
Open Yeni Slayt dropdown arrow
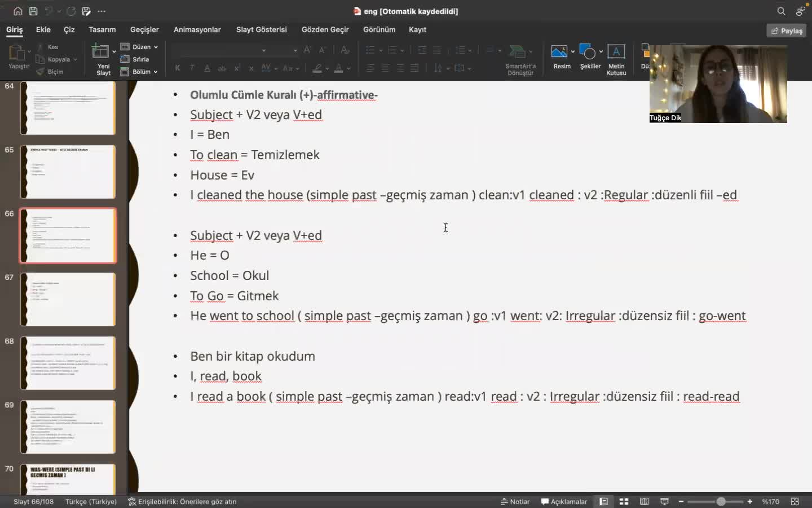click(x=114, y=51)
